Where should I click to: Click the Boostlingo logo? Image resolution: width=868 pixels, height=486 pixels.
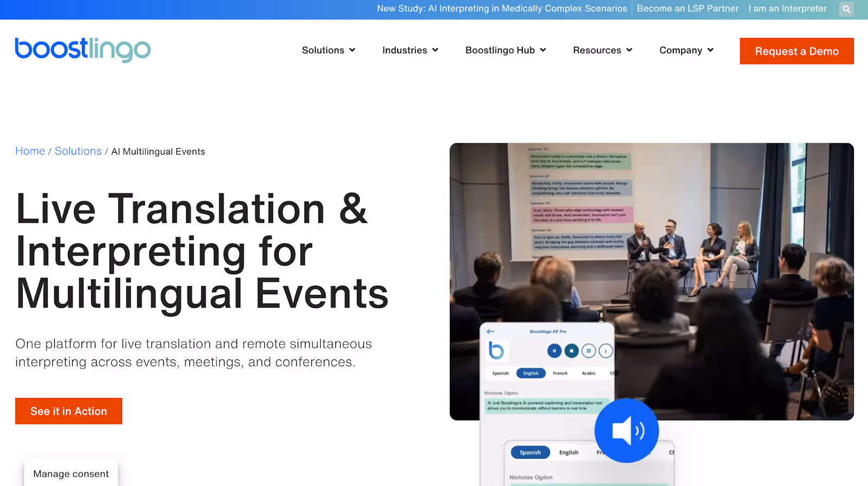[83, 50]
